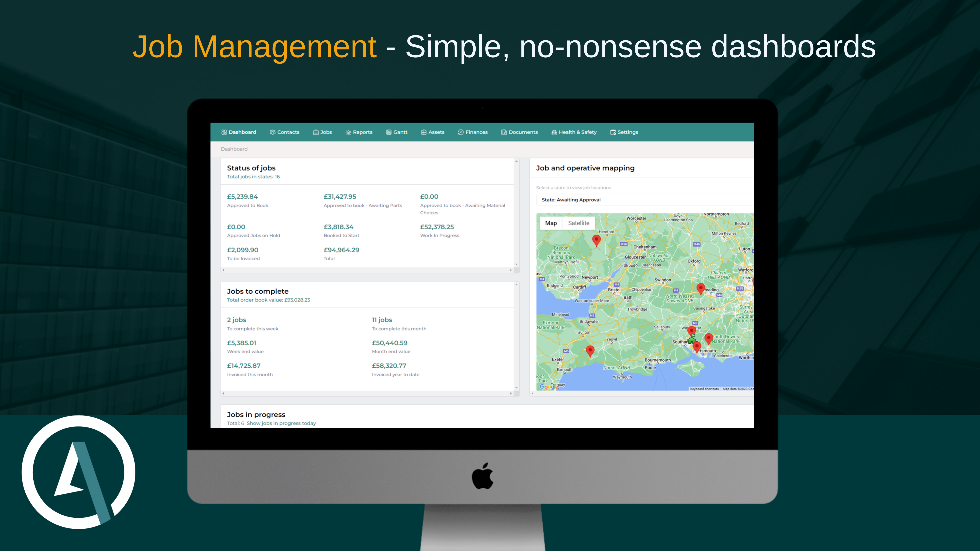Viewport: 980px width, 551px height.
Task: Open Reports via the bar-chart icon
Action: (348, 132)
